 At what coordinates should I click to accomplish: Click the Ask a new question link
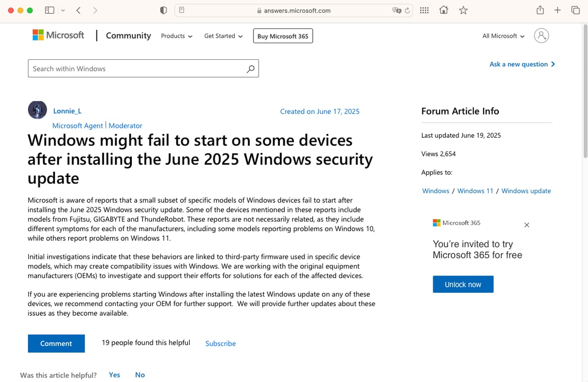522,64
